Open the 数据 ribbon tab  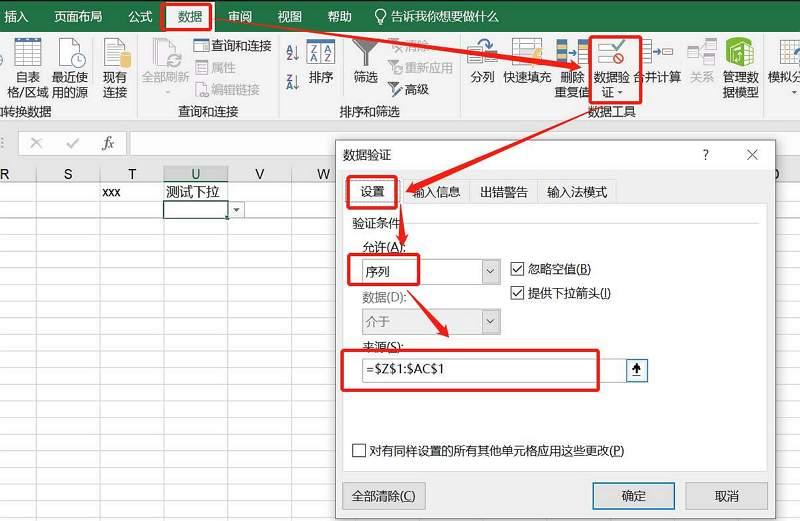pos(189,16)
